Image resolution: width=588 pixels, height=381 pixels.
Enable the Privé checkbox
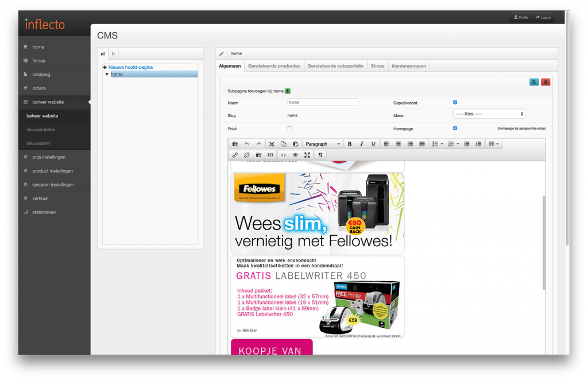pos(289,128)
